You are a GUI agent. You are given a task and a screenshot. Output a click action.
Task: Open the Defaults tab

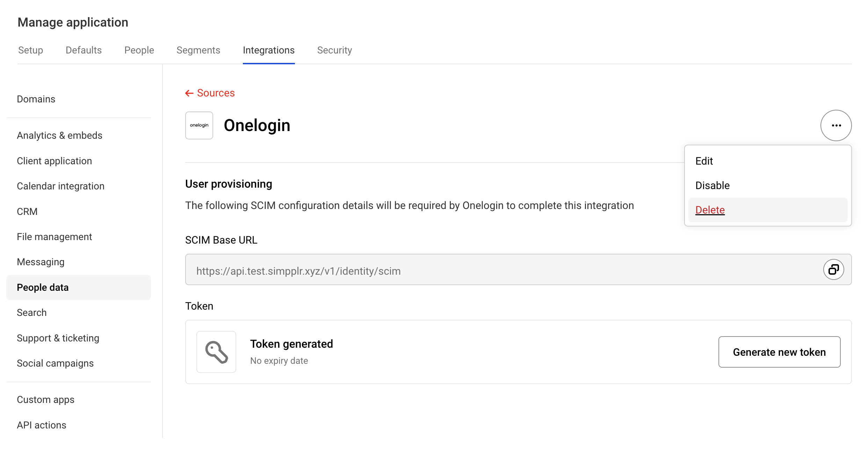pos(84,50)
